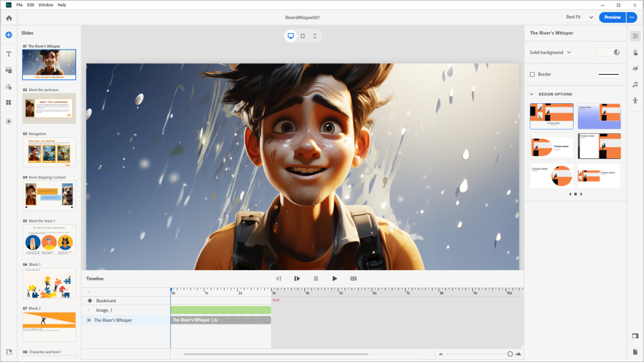Switch to tablet device preview
The image size is (644, 362).
pyautogui.click(x=303, y=36)
